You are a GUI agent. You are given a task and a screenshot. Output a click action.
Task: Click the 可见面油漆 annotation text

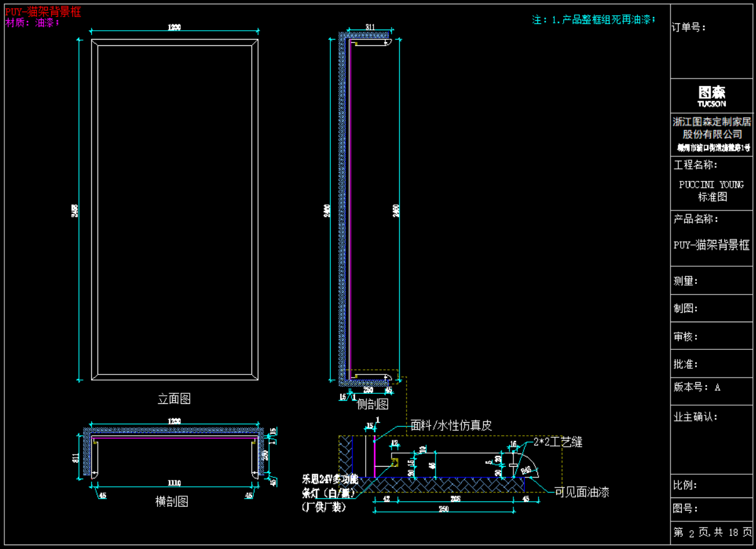tap(581, 492)
